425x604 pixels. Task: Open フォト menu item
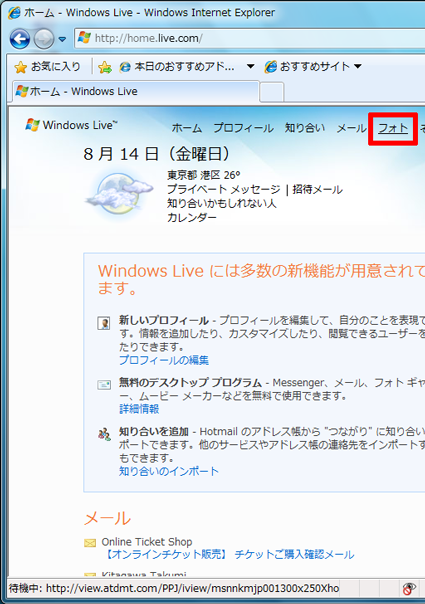coord(393,128)
